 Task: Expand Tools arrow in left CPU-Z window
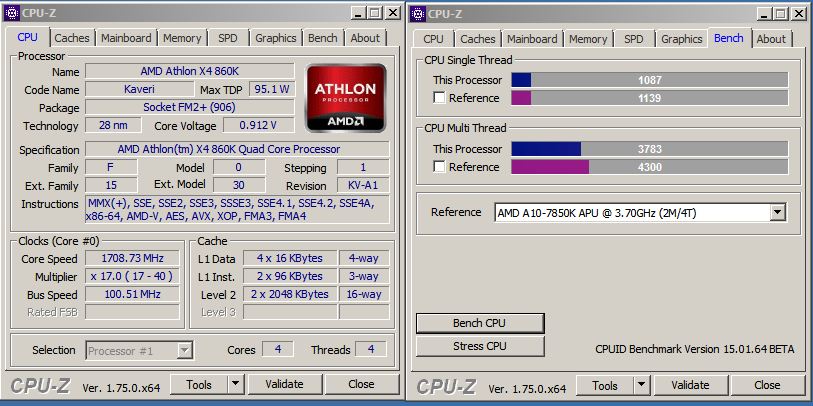click(235, 384)
